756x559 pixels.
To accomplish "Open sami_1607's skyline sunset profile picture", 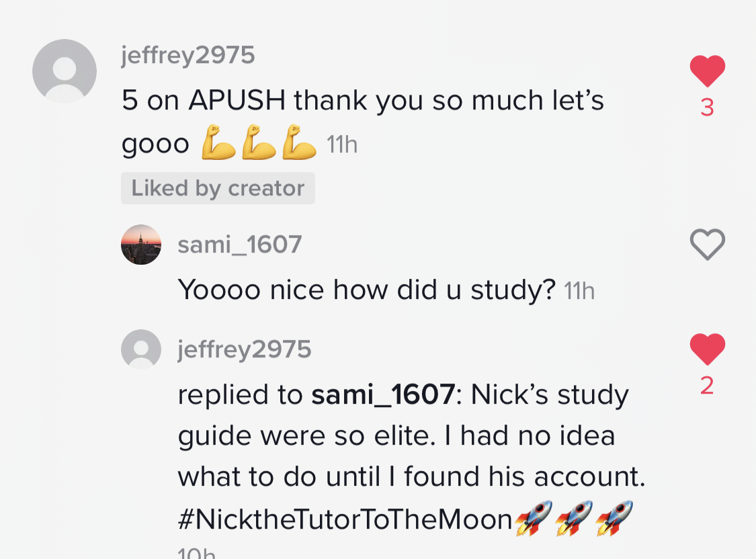I will pyautogui.click(x=141, y=245).
